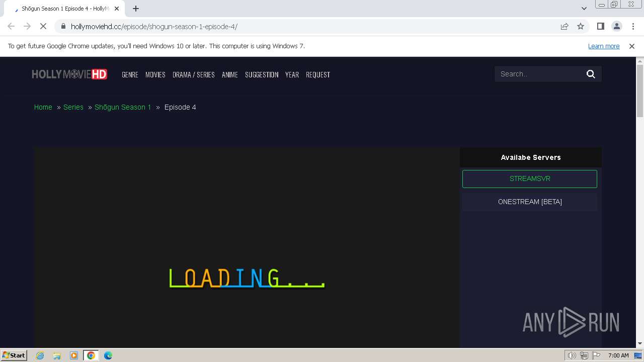Click the page vertical scrollbar thumb

(640, 90)
